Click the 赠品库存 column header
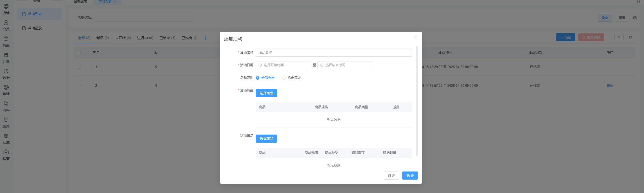This screenshot has height=193, width=644. (x=358, y=153)
